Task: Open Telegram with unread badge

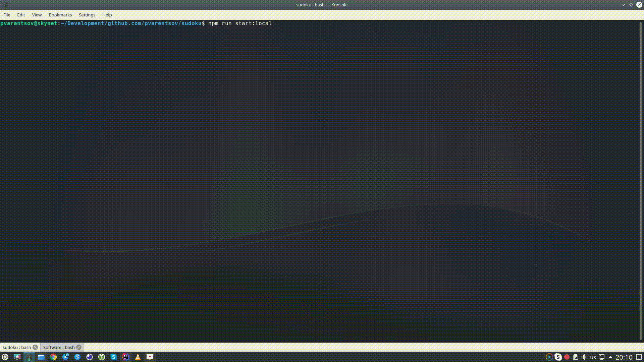Action: point(65,357)
